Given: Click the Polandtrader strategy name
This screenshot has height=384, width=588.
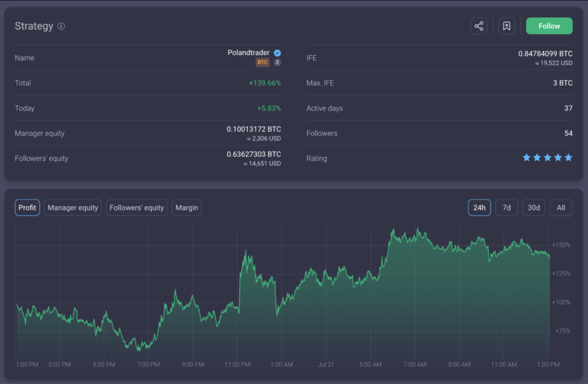Looking at the screenshot, I should pos(248,53).
